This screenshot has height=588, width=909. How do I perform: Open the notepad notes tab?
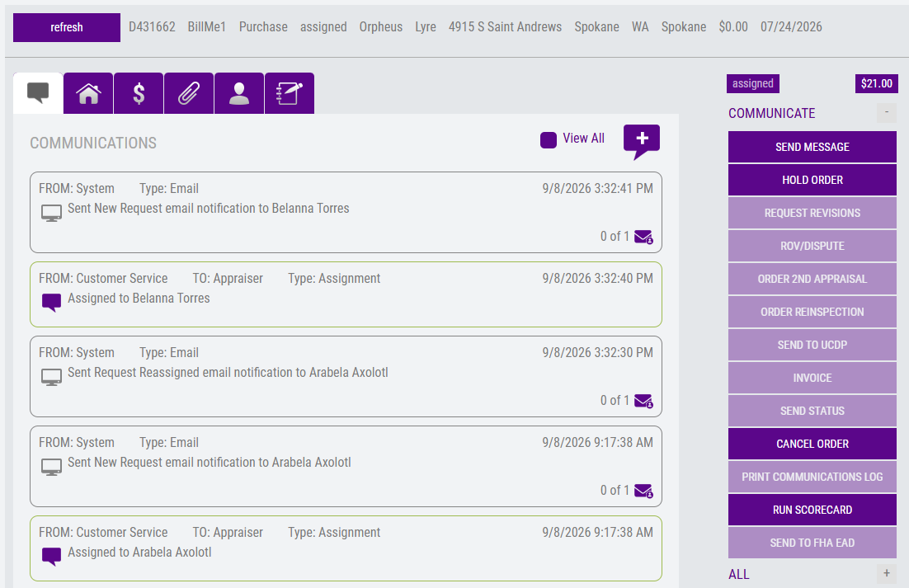[290, 93]
